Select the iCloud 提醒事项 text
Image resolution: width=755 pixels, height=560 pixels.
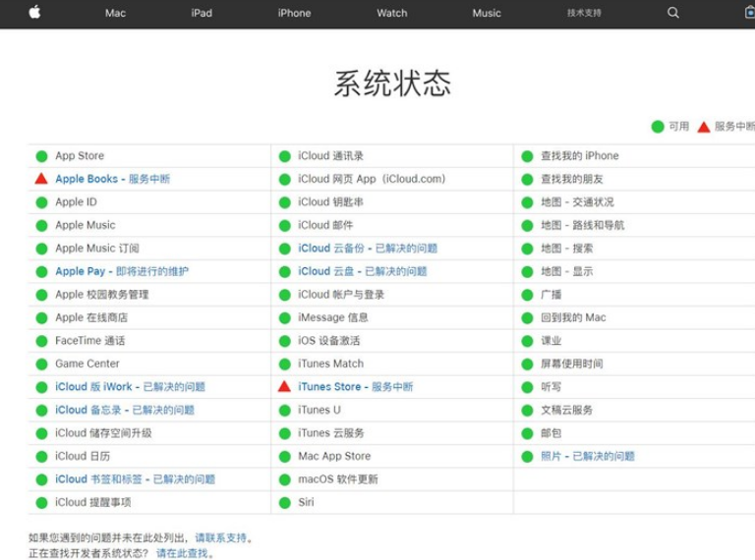coord(93,502)
